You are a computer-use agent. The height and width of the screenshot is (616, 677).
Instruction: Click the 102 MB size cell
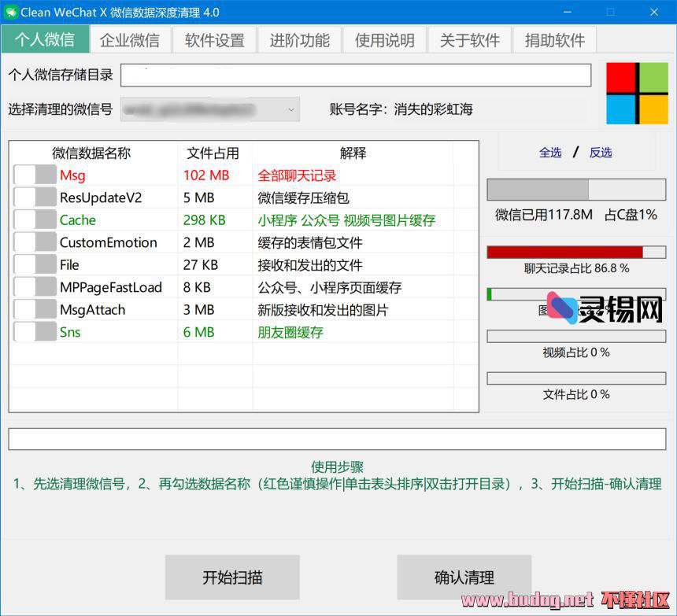[206, 175]
